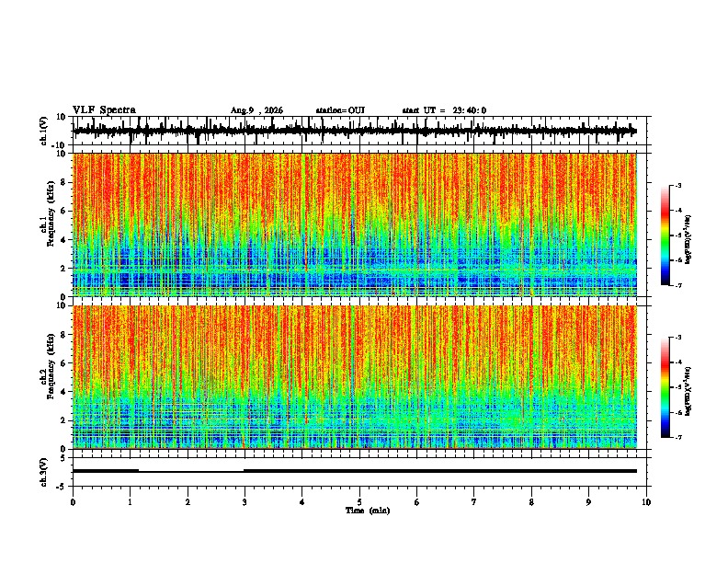Click the "-3" label atop ch.1 color bar
Image resolution: width=728 pixels, height=563 pixels.
(x=678, y=185)
